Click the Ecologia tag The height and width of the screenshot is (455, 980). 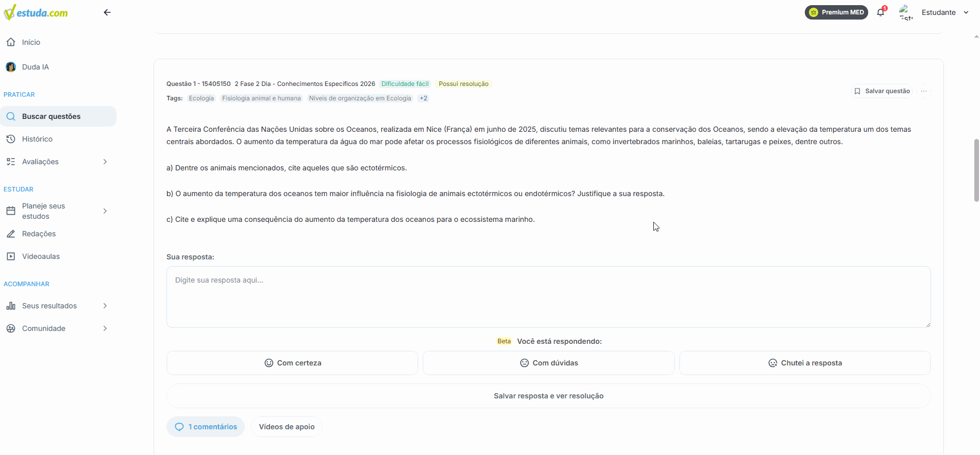pos(201,98)
